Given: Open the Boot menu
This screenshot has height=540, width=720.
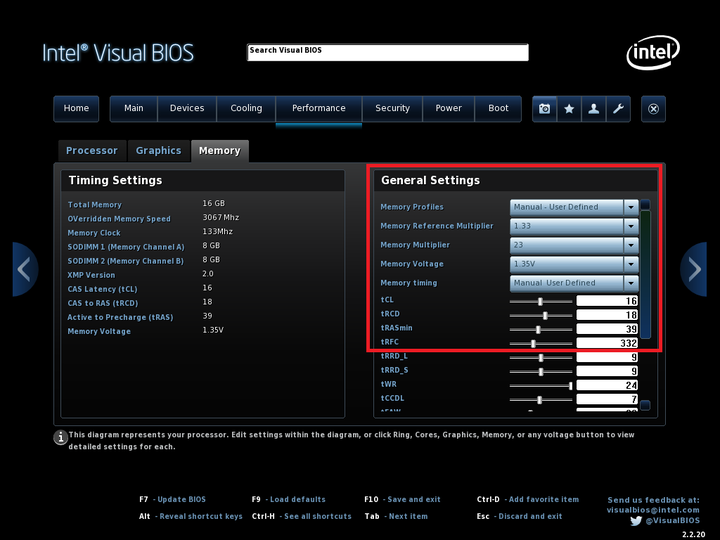Looking at the screenshot, I should [x=498, y=109].
